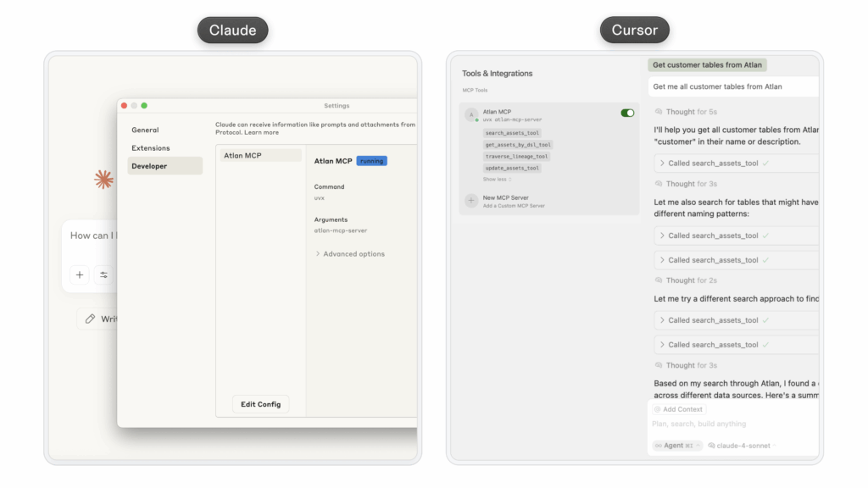Expand Called search_assets_tool directly below 'different naming patterns' text
868x488 pixels.
pos(737,236)
